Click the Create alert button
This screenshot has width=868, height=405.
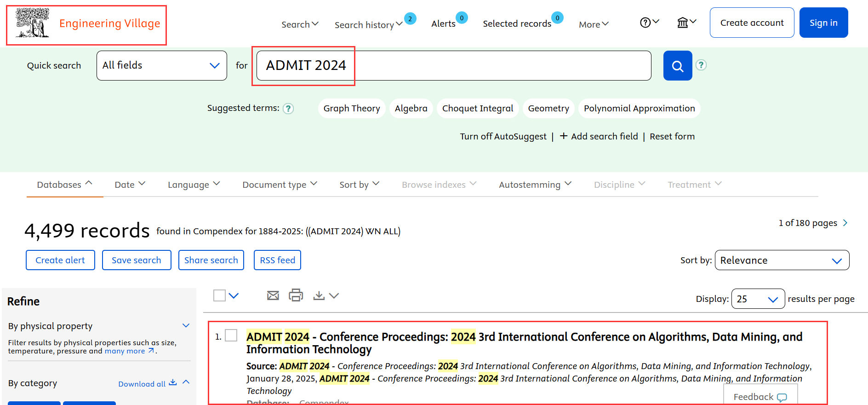(x=60, y=260)
